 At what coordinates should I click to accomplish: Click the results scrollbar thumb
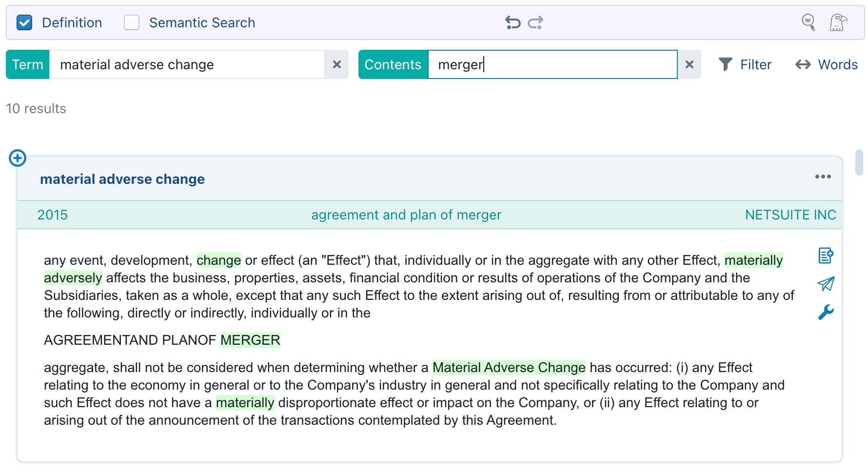pyautogui.click(x=859, y=162)
